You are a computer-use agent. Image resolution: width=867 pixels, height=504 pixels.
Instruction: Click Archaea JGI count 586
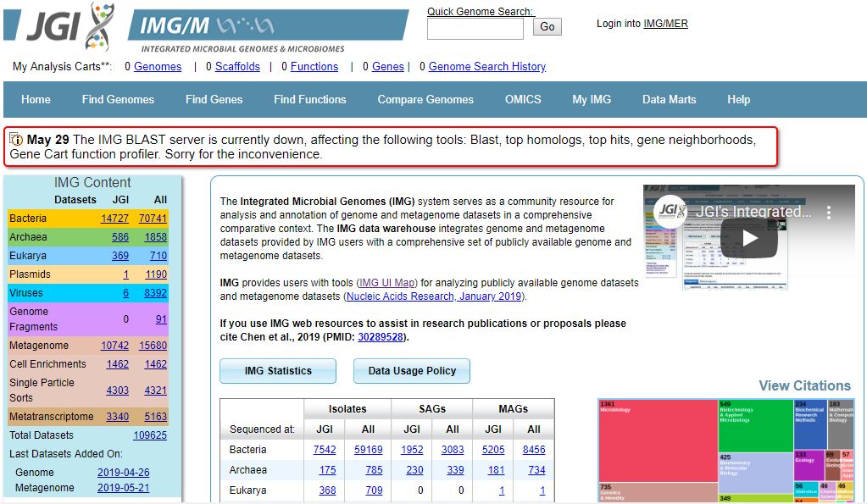[x=120, y=237]
